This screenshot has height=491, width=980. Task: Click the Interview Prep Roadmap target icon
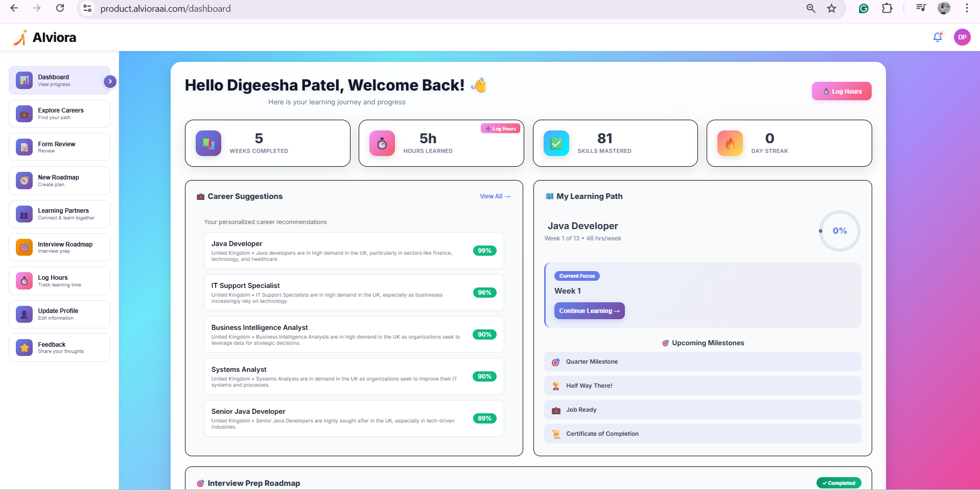(x=201, y=483)
